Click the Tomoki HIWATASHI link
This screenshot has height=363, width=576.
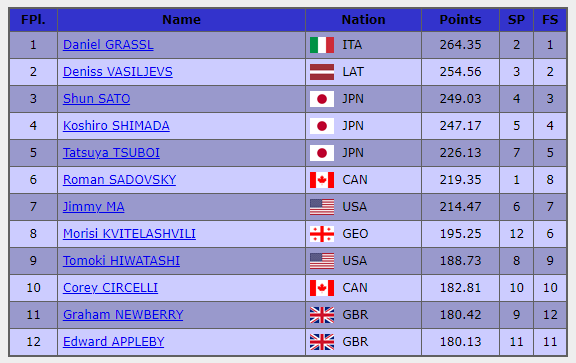pos(121,261)
